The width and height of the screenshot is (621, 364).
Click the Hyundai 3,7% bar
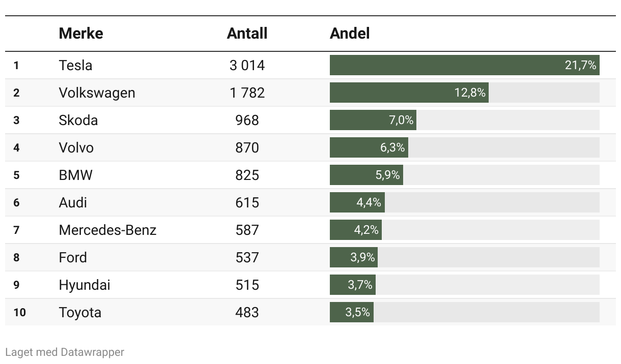[353, 285]
